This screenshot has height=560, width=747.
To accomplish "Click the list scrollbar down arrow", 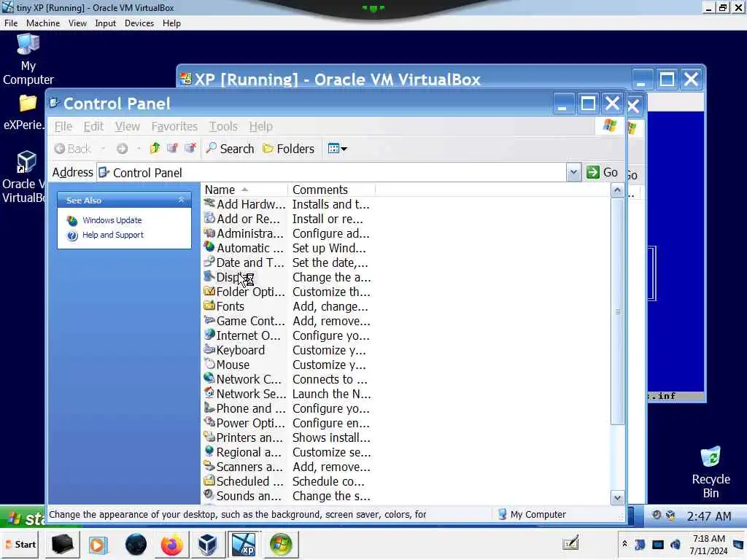I will [x=617, y=498].
